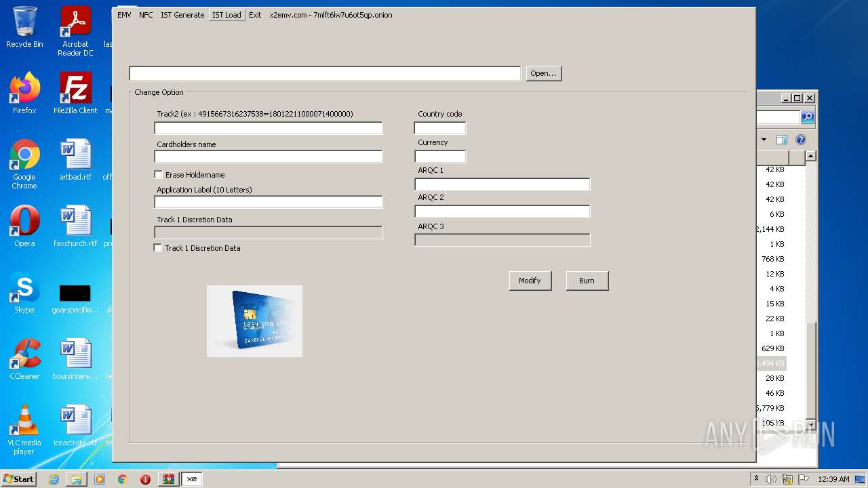Launch Opera from desktop icon

click(24, 226)
